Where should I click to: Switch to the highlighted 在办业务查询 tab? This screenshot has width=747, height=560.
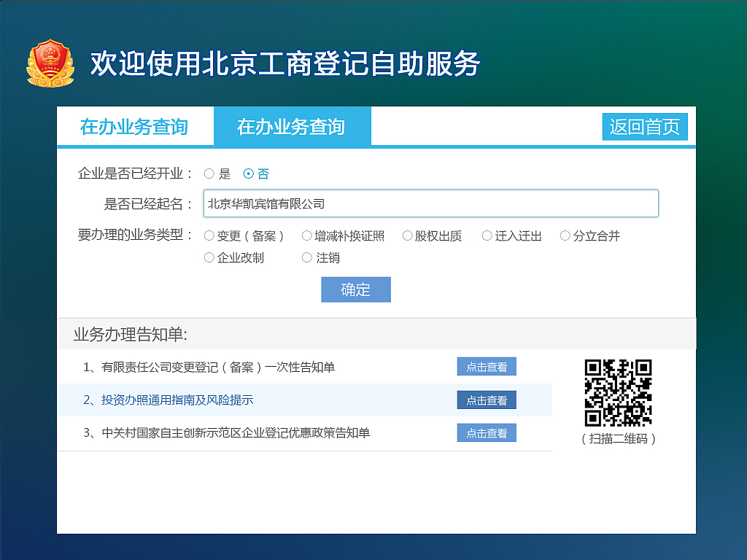[293, 125]
